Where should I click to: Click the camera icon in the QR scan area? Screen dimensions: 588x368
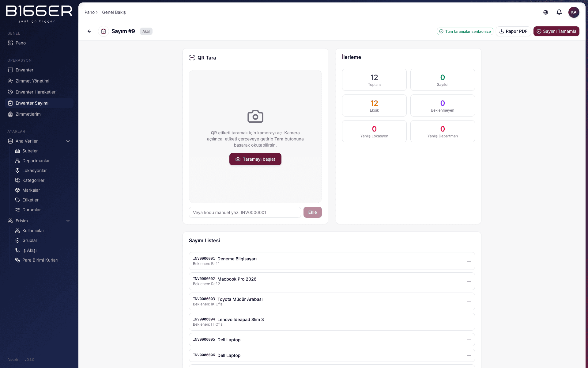pos(255,116)
